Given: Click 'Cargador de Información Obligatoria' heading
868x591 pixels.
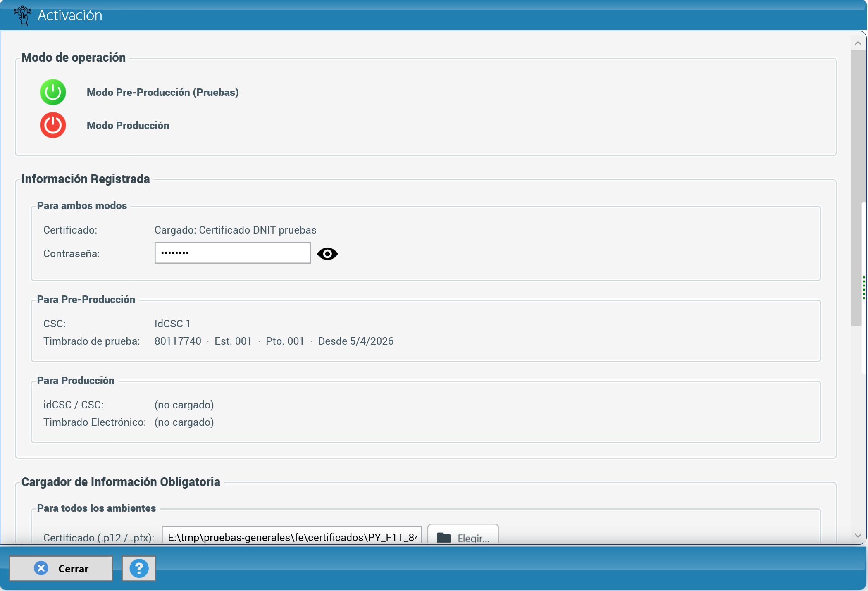Looking at the screenshot, I should pos(121,482).
